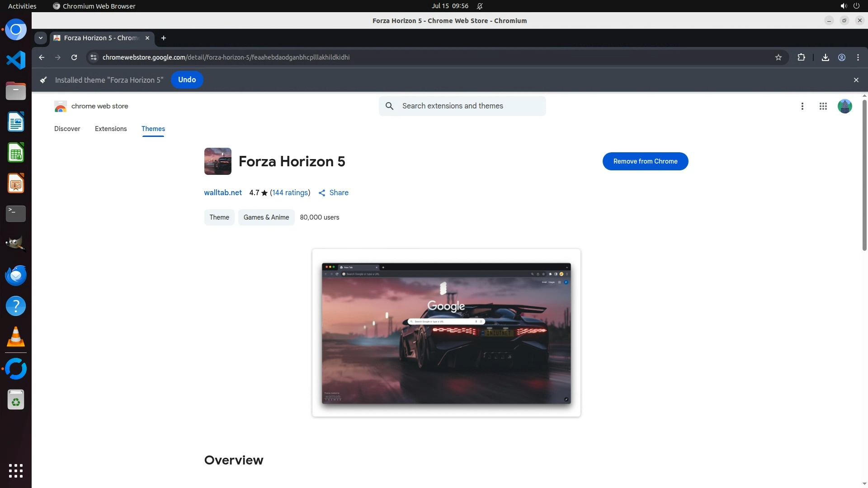Open the Chromium three-dot menu

[x=858, y=57]
